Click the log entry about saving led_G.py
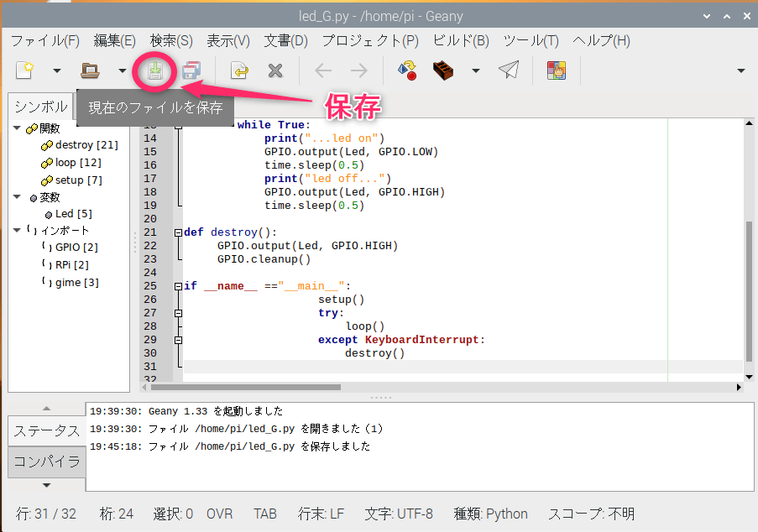Viewport: 758px width, 532px height. pyautogui.click(x=230, y=446)
